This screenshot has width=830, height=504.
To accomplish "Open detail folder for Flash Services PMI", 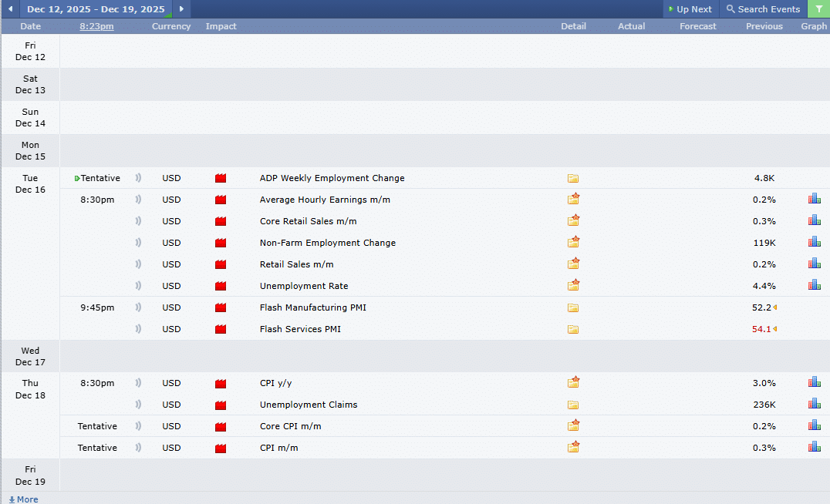I will (573, 329).
